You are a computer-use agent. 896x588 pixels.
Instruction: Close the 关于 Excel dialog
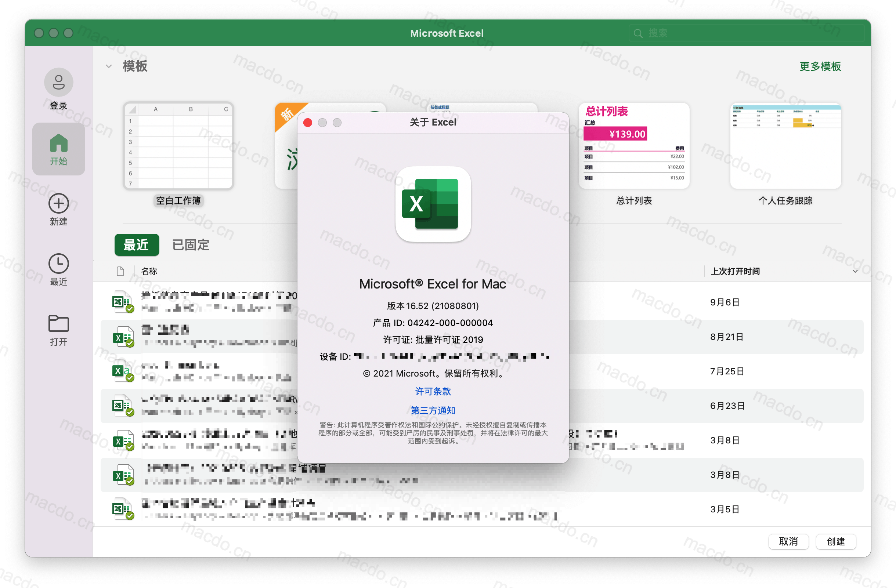[x=308, y=123]
